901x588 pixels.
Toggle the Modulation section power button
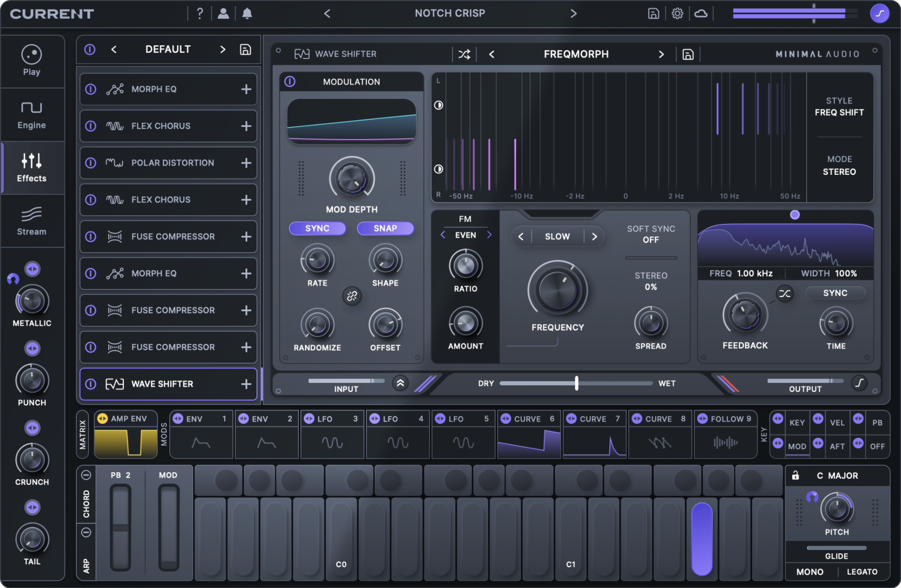point(290,82)
